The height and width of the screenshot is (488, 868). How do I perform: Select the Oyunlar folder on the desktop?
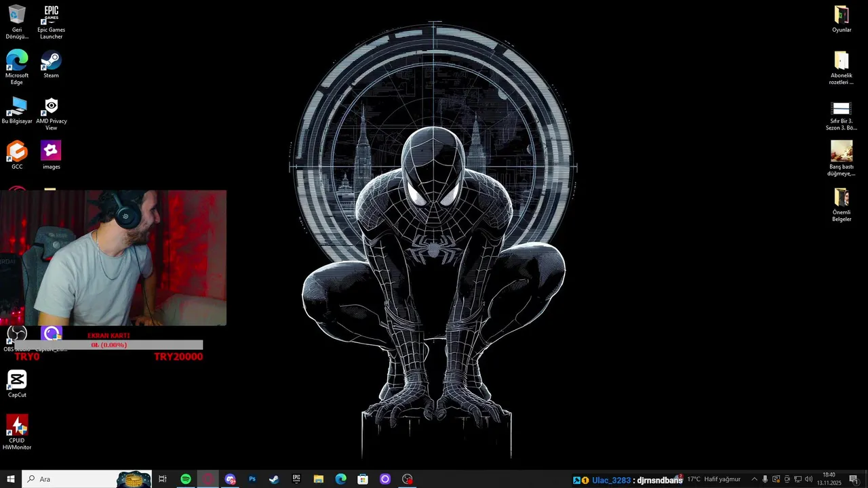pos(842,19)
